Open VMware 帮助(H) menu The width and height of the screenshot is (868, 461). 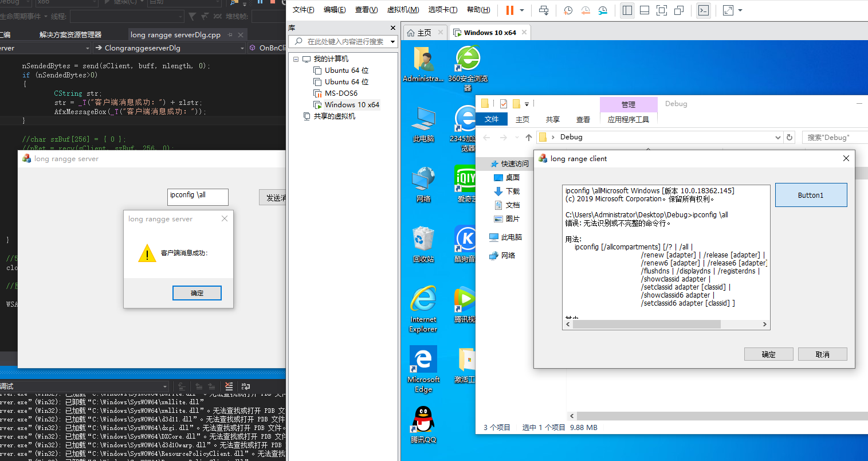(478, 10)
